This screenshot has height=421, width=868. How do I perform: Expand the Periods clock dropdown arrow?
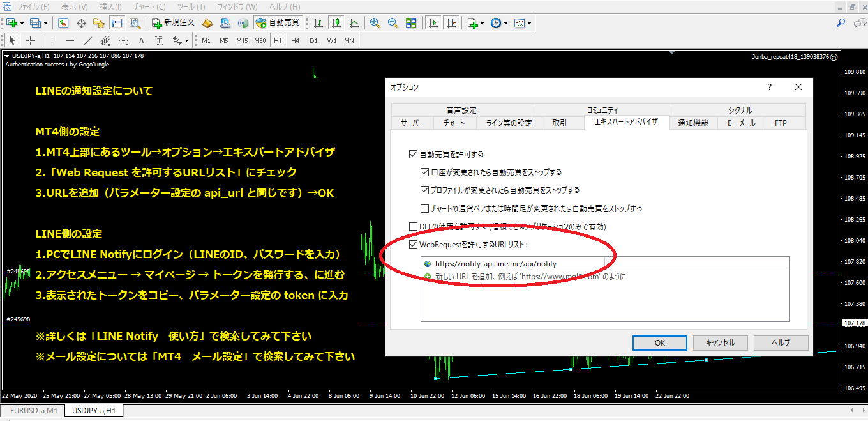[x=505, y=23]
